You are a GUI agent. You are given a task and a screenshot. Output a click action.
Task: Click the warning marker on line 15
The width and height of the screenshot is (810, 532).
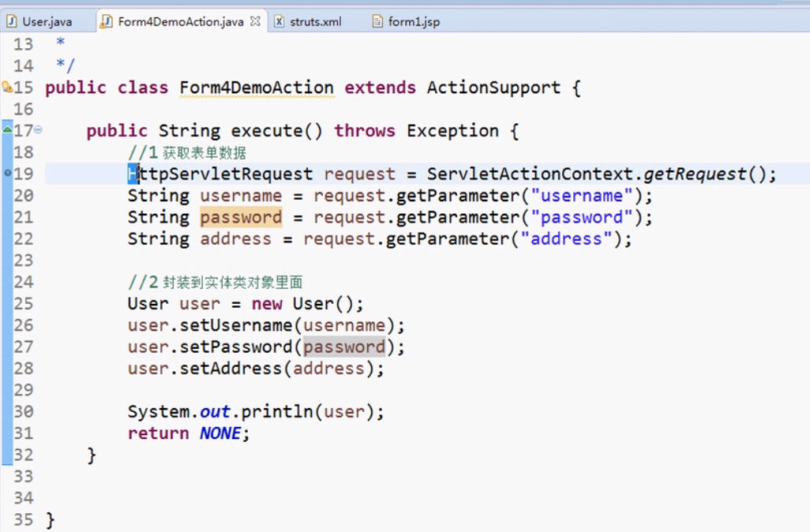[7, 87]
